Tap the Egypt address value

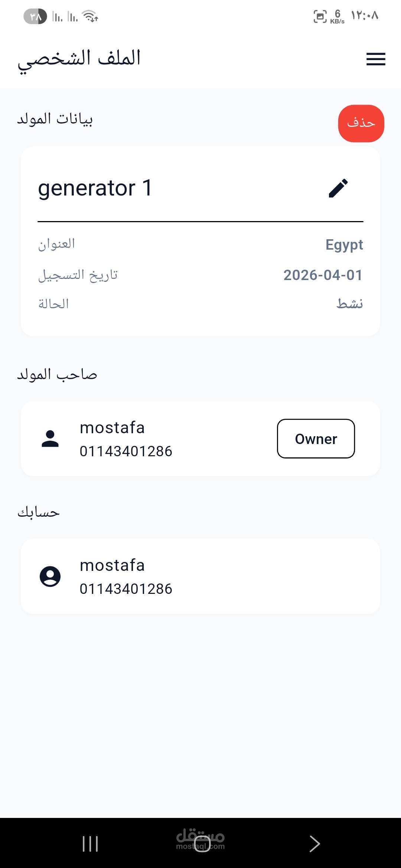click(344, 245)
